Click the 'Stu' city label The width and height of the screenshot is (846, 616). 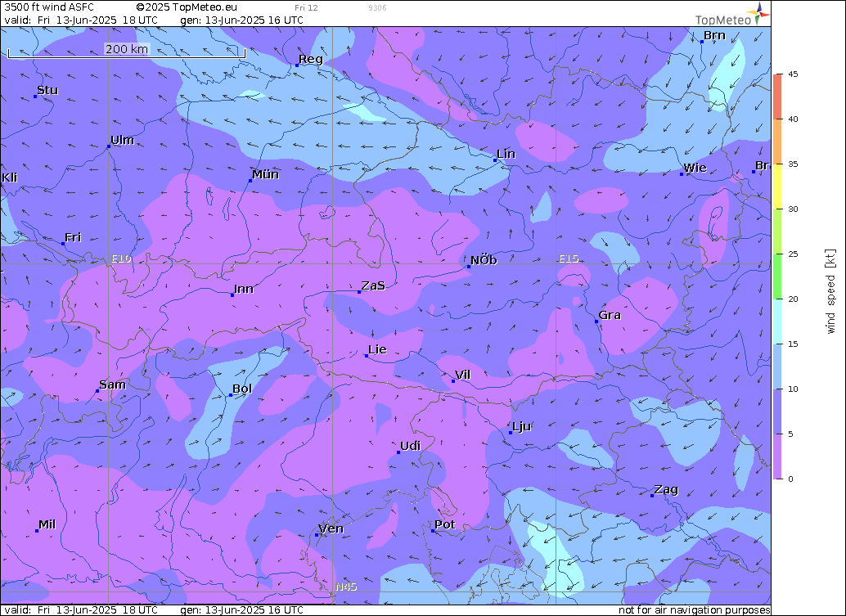[47, 90]
